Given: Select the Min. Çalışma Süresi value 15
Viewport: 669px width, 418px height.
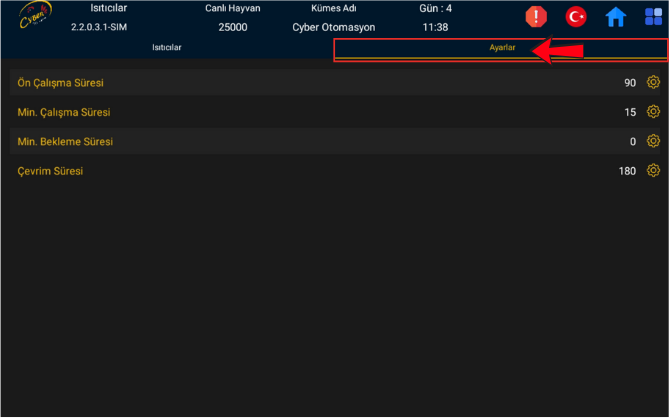Looking at the screenshot, I should coord(629,112).
